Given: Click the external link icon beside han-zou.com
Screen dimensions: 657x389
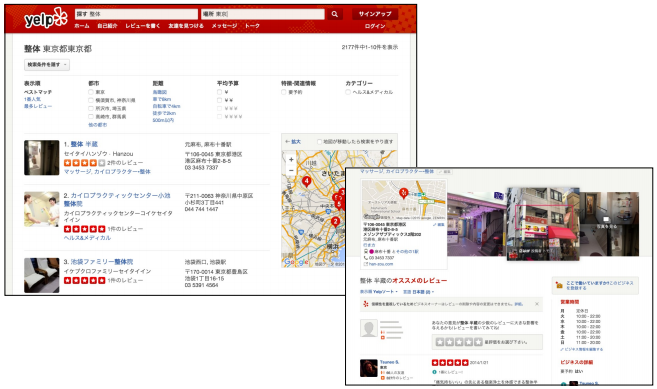Looking at the screenshot, I should tap(365, 264).
